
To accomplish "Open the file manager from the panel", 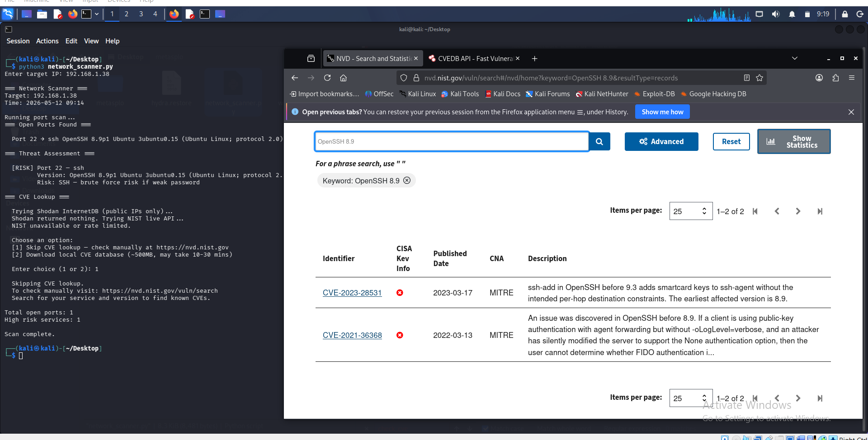I will point(42,14).
